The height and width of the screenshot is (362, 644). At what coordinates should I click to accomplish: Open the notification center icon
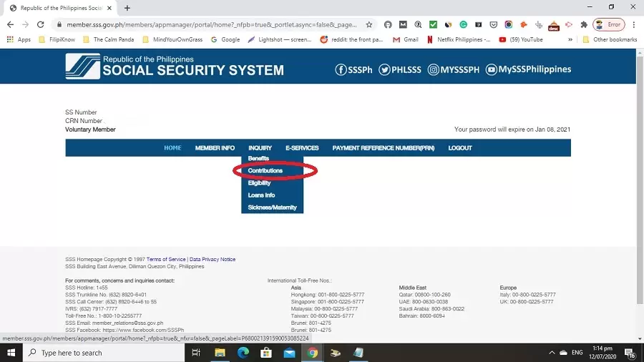pyautogui.click(x=630, y=353)
